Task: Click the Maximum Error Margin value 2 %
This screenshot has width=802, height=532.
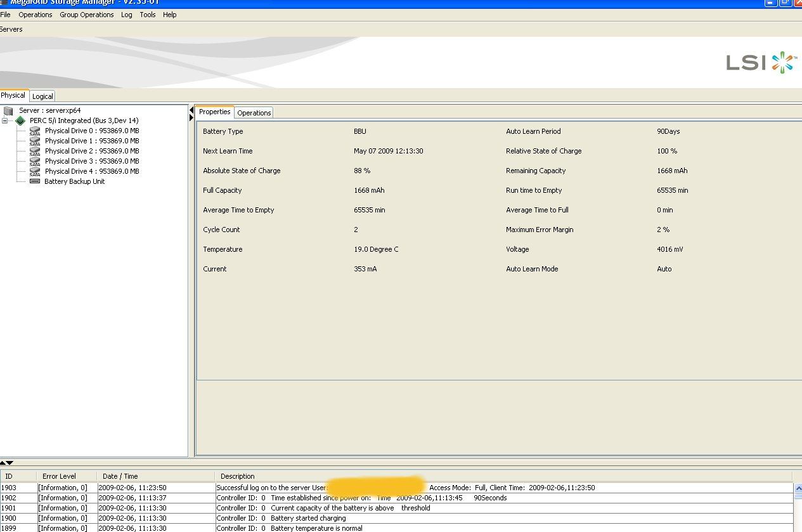Action: pyautogui.click(x=663, y=230)
